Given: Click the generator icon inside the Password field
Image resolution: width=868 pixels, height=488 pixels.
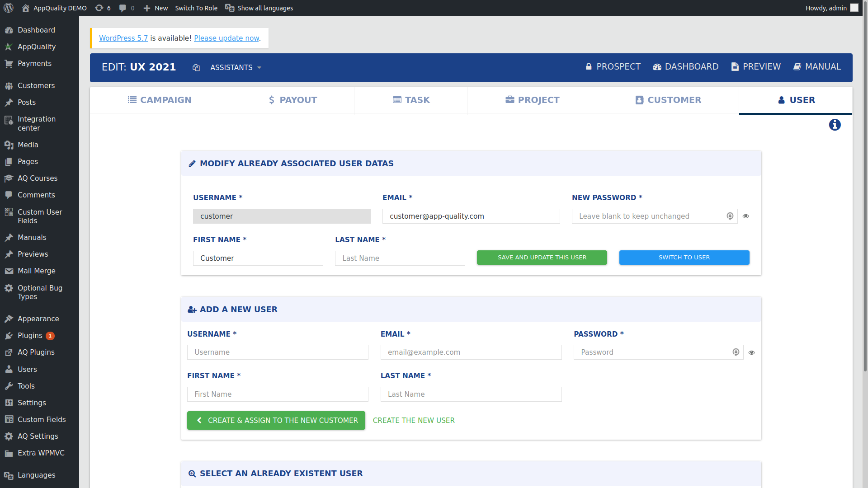Looking at the screenshot, I should (x=736, y=352).
